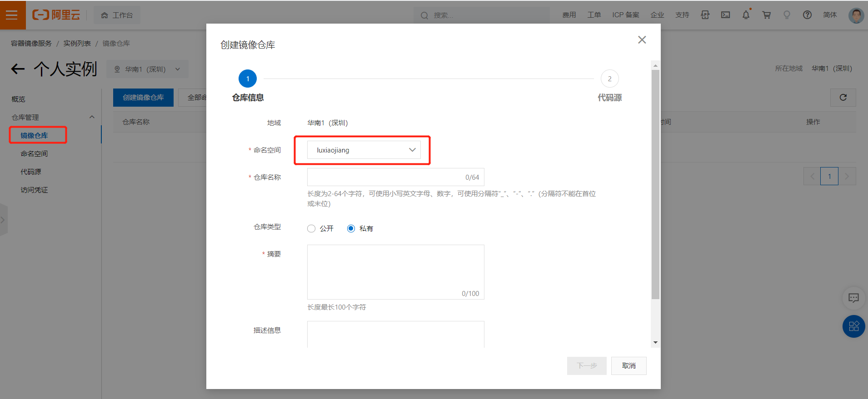Viewport: 868px width, 399px height.
Task: Open the shopping cart icon
Action: click(766, 15)
